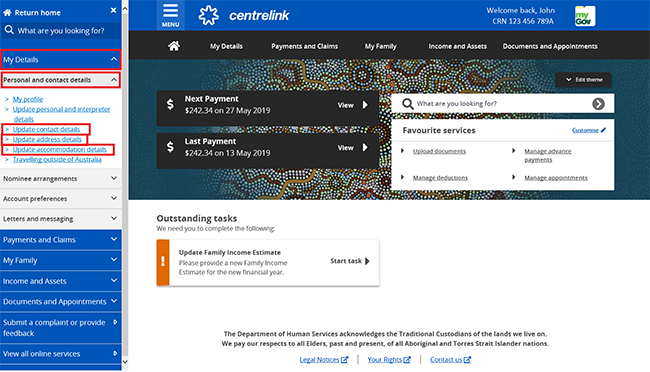This screenshot has height=372, width=650.
Task: Expand Documents and Appointments sidebar section
Action: coord(61,301)
